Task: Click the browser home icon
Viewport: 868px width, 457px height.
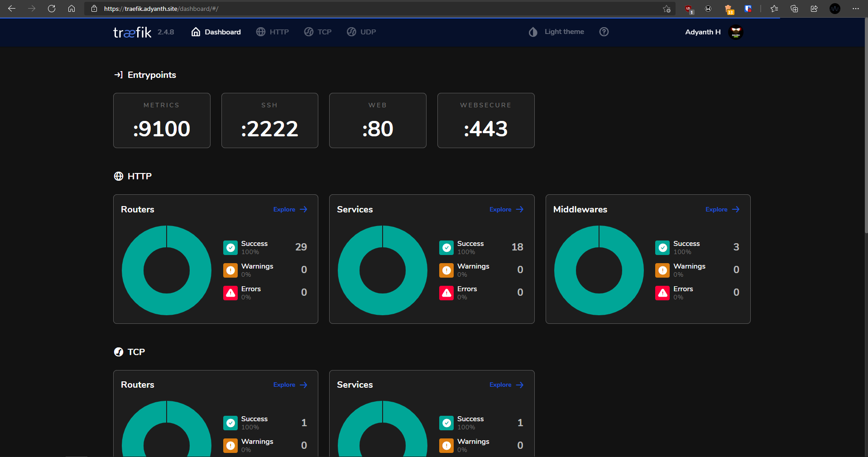Action: (72, 9)
